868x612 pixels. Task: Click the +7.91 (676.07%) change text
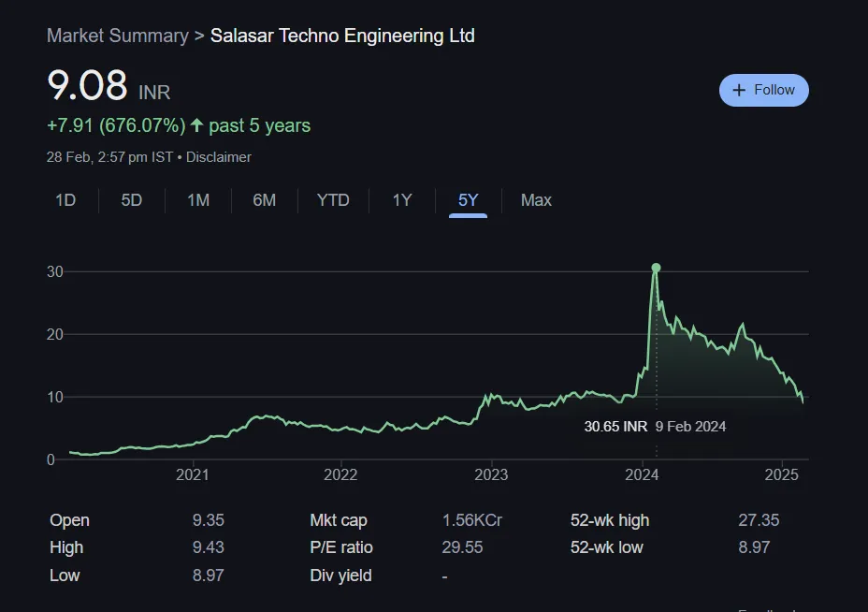116,125
